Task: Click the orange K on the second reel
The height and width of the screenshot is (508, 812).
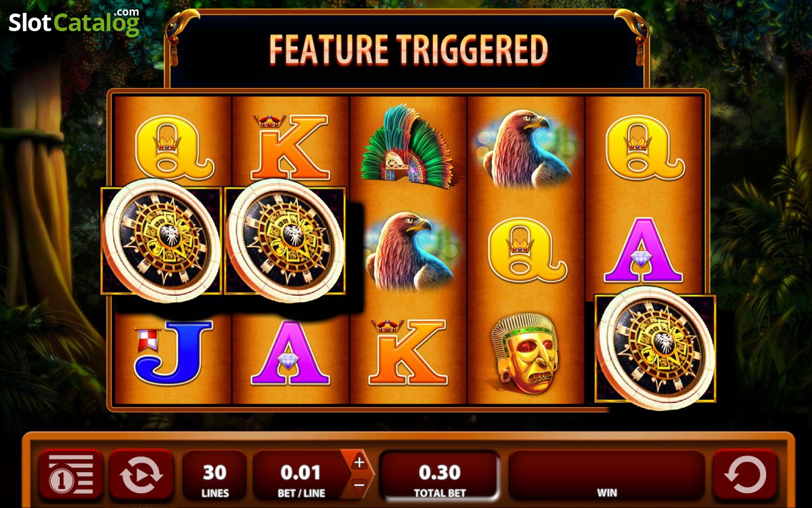Action: [290, 146]
